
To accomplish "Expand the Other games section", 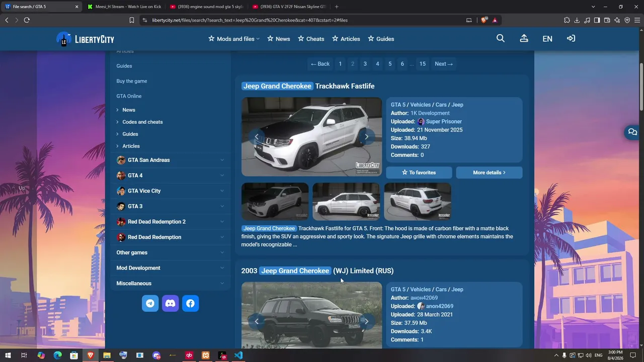I will (x=170, y=252).
